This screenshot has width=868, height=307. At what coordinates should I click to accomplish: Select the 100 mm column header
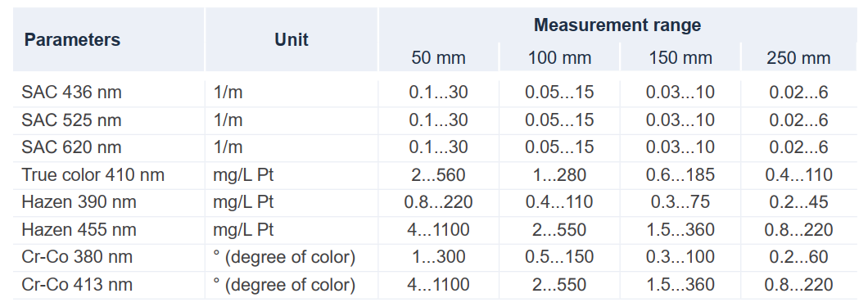[x=559, y=57]
